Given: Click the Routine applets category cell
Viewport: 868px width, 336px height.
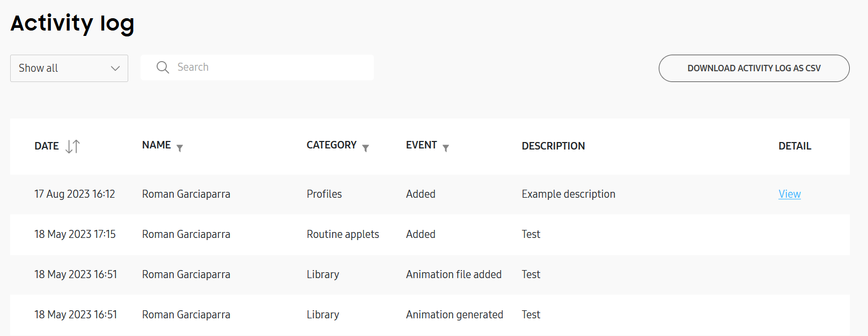Looking at the screenshot, I should 343,234.
